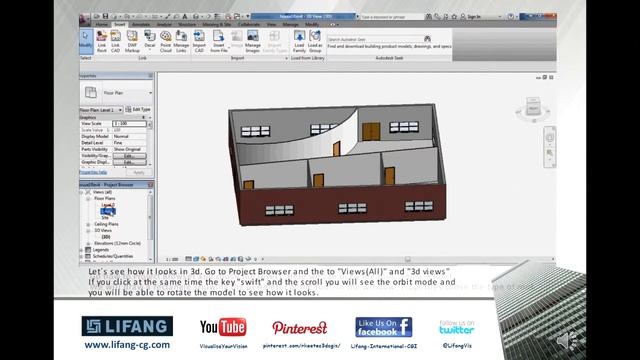Click Insert from File
This screenshot has width=640, height=360.
[x=219, y=42]
